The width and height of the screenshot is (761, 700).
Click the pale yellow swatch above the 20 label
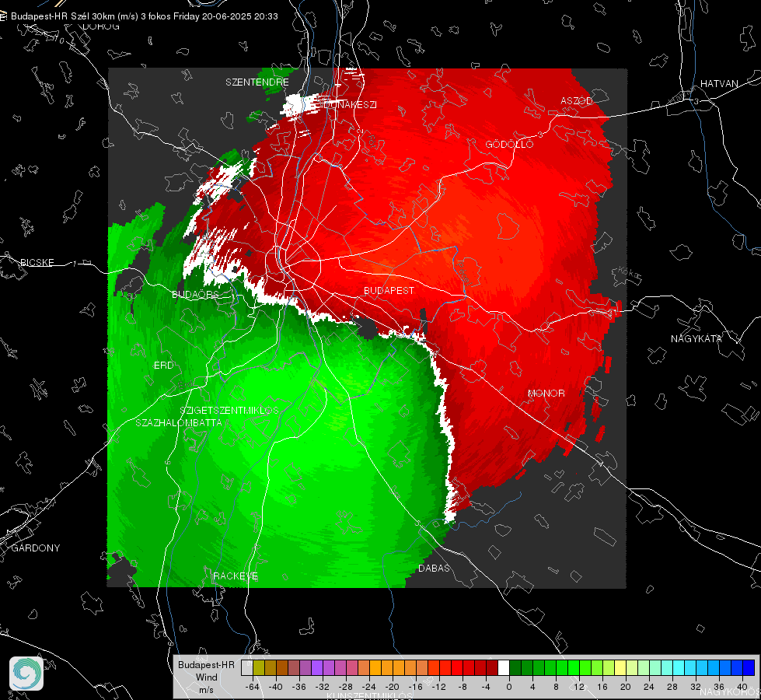point(620,667)
